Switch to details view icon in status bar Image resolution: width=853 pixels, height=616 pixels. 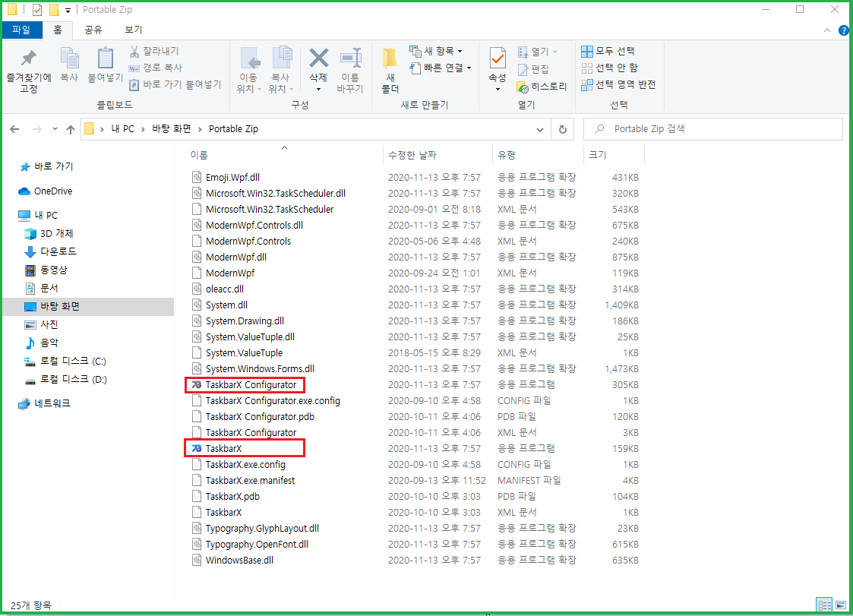824,605
